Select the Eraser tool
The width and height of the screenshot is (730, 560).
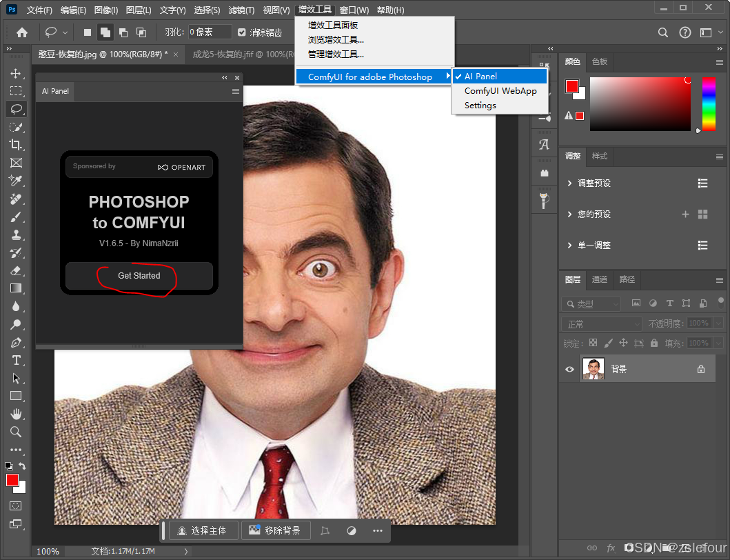[x=16, y=270]
